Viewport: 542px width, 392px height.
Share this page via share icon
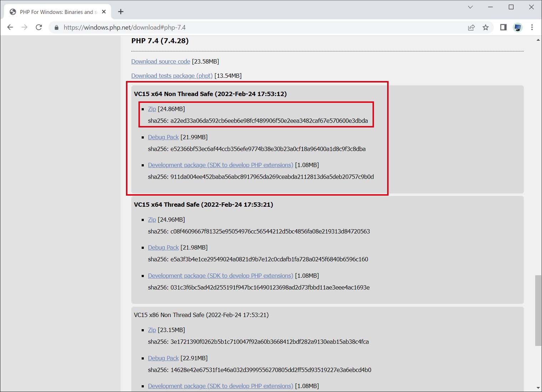[x=471, y=27]
